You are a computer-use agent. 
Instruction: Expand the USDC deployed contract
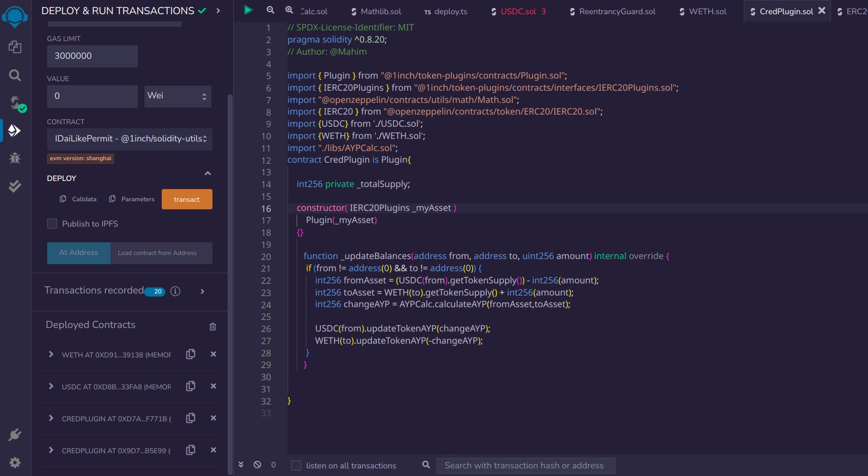pos(51,386)
